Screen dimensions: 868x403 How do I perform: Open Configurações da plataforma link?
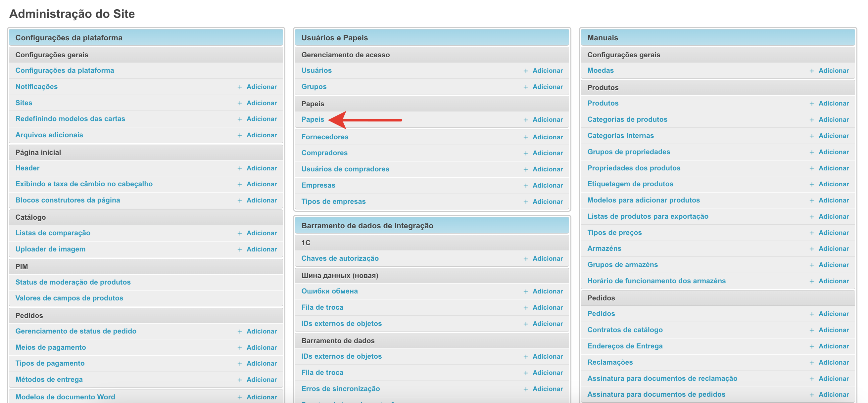coord(64,70)
